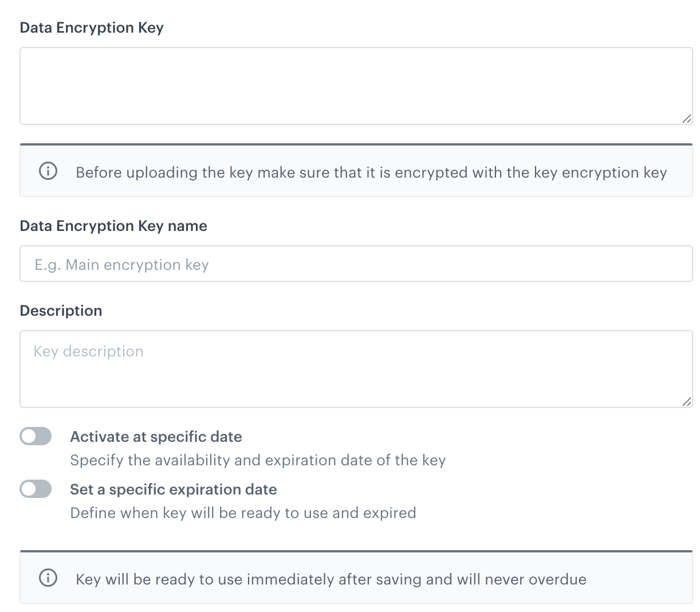Click the Set a specific expiration date label
Screen dimensions: 700x612
(173, 489)
